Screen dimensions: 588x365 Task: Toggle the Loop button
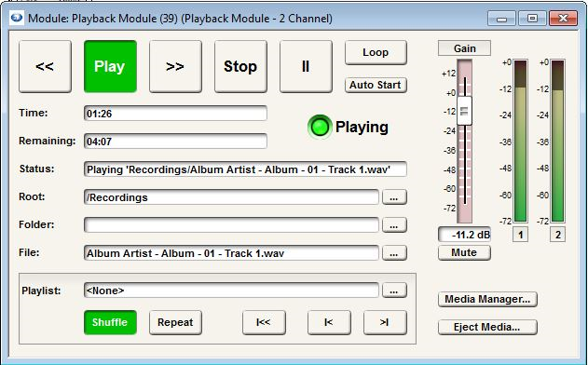point(376,52)
